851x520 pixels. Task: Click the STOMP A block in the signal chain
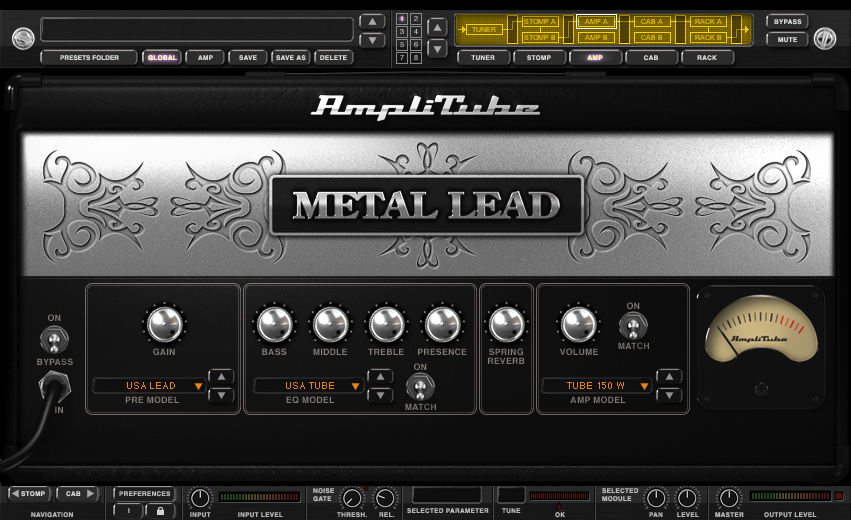coord(539,22)
